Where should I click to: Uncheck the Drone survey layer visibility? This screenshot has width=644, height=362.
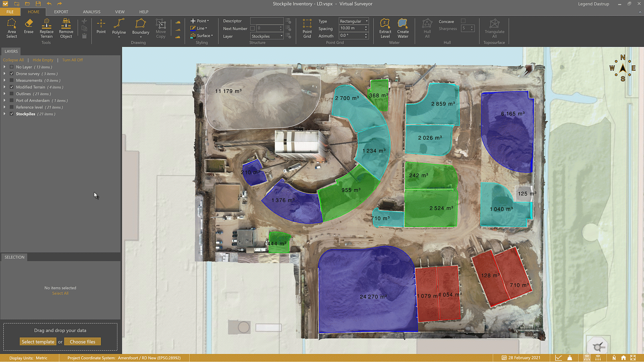pos(11,73)
